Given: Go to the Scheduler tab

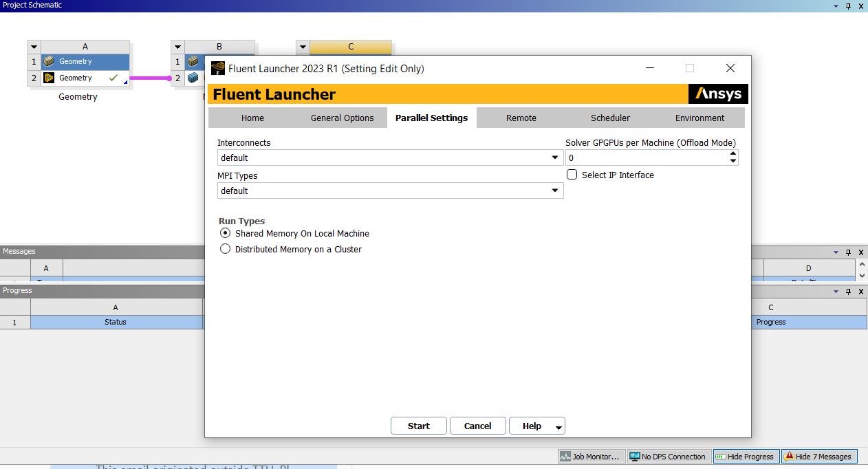Looking at the screenshot, I should pyautogui.click(x=610, y=118).
